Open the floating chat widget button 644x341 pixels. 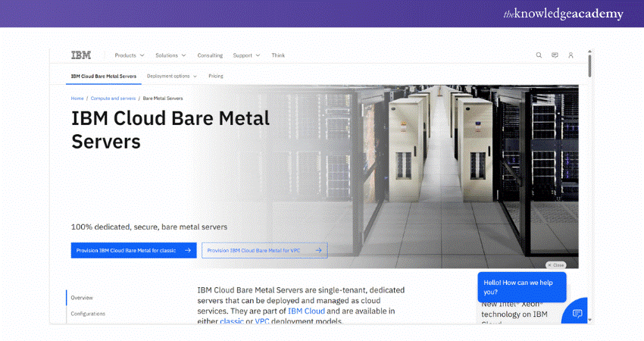(x=577, y=312)
